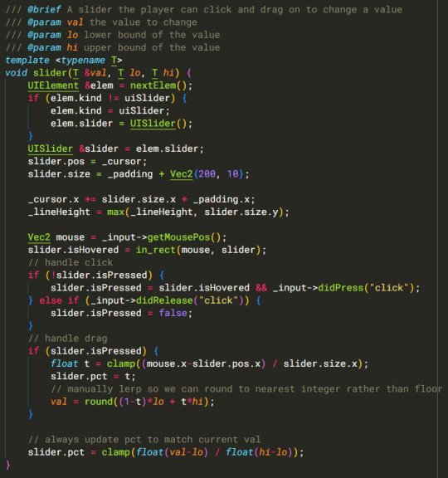Click the 'getMousePos' method

178,237
